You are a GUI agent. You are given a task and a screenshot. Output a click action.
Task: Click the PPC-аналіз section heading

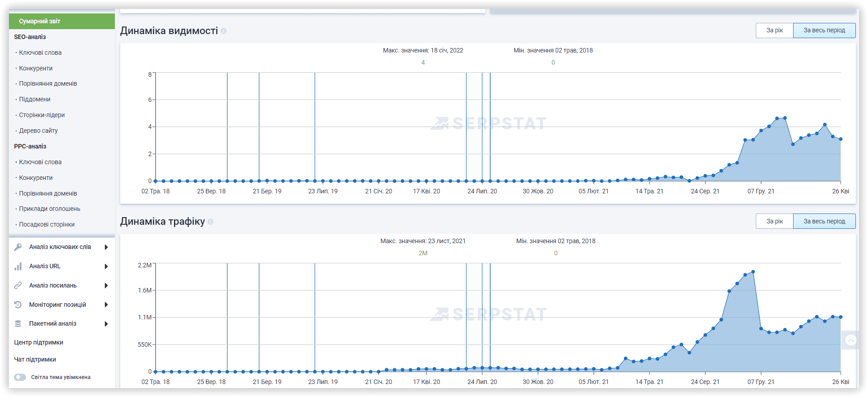click(x=30, y=146)
